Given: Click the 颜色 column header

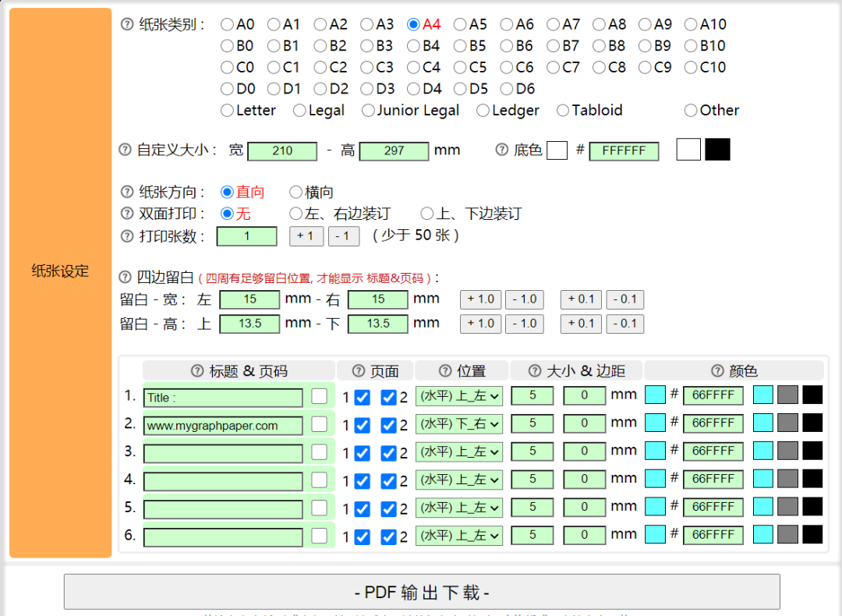Looking at the screenshot, I should pyautogui.click(x=734, y=371).
